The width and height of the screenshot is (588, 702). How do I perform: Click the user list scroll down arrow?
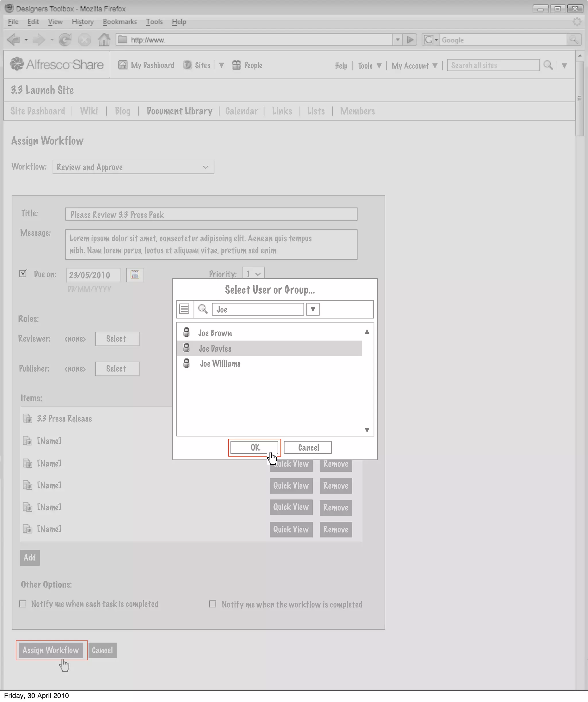[x=367, y=430]
